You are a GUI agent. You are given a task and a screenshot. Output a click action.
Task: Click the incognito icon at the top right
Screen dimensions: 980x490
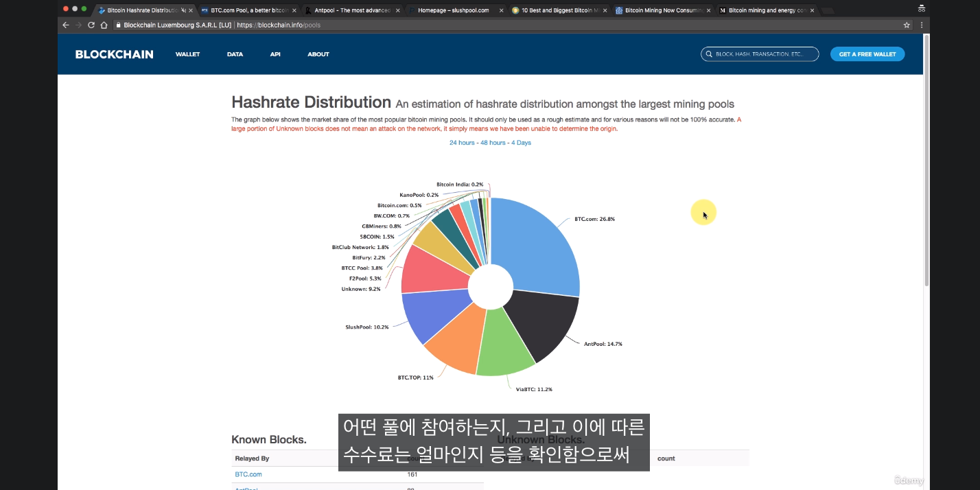[921, 8]
